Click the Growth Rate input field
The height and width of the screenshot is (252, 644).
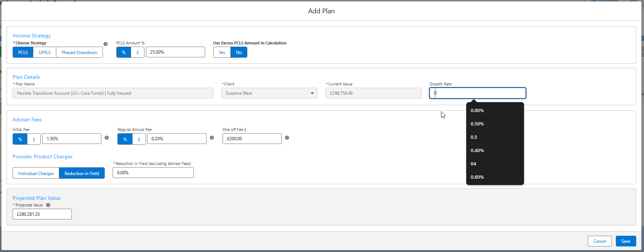point(478,93)
